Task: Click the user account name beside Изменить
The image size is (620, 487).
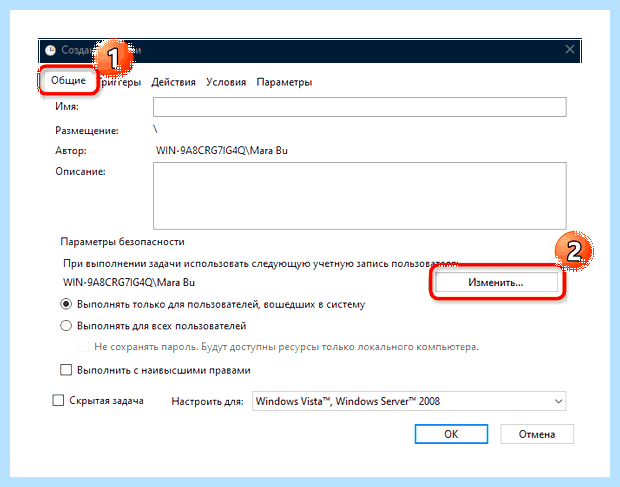Action: coord(129,282)
